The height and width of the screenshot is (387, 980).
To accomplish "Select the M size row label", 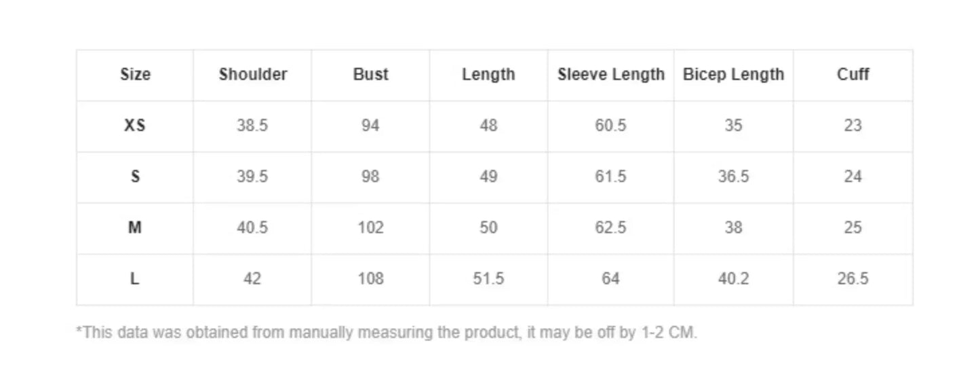I will 135,227.
